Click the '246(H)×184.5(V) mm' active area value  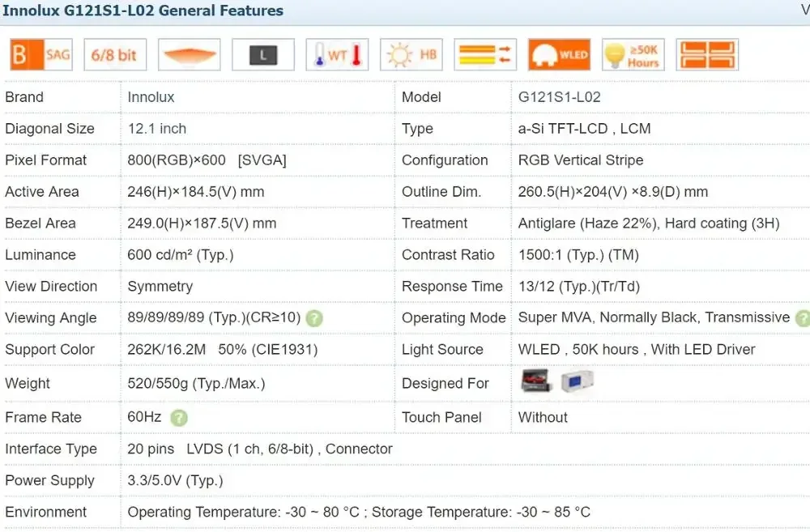(196, 192)
